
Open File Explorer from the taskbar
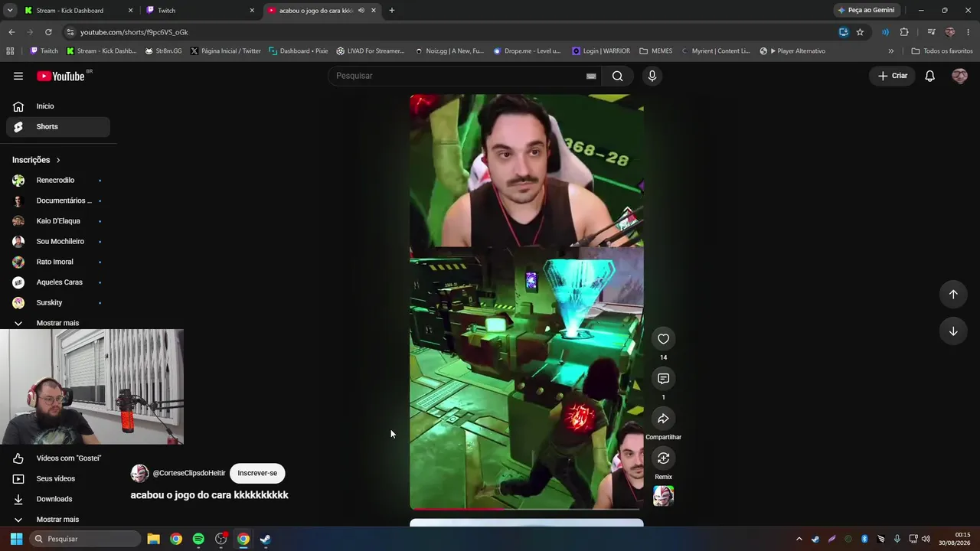[x=153, y=539]
